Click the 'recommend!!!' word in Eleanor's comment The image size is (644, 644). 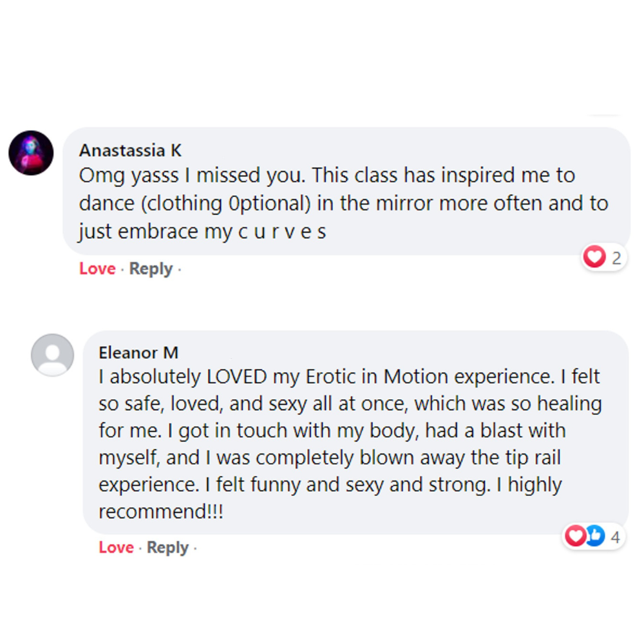point(160,512)
